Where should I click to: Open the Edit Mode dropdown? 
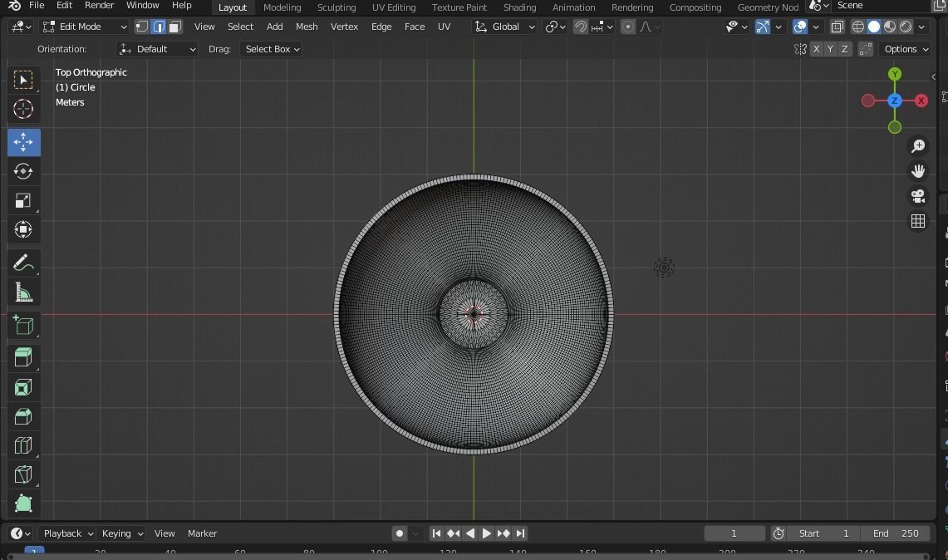[85, 27]
